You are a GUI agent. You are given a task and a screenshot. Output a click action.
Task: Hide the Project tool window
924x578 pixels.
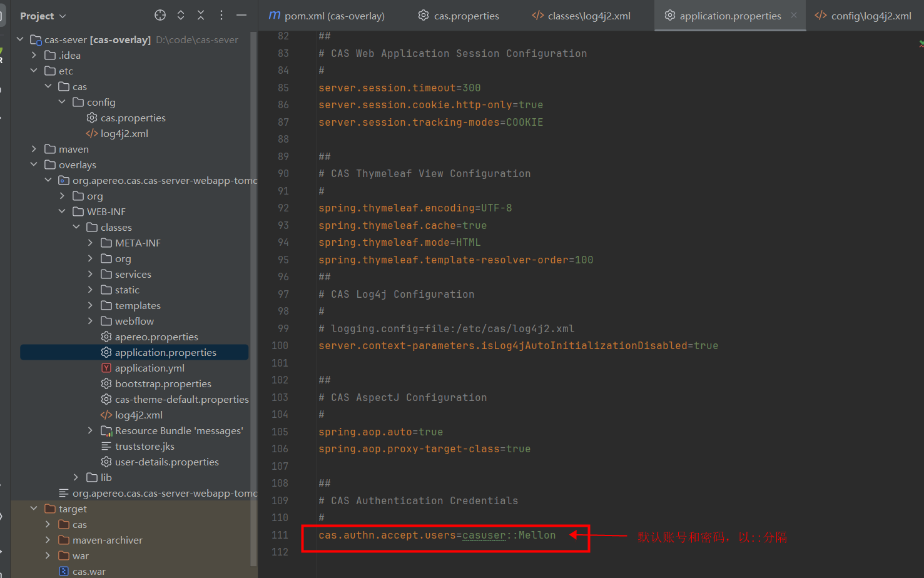pyautogui.click(x=241, y=16)
